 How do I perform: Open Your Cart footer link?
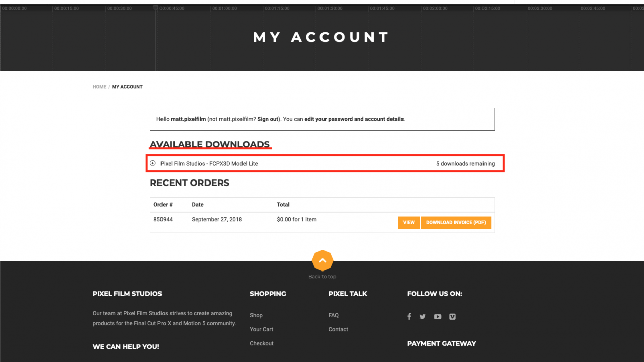(262, 329)
